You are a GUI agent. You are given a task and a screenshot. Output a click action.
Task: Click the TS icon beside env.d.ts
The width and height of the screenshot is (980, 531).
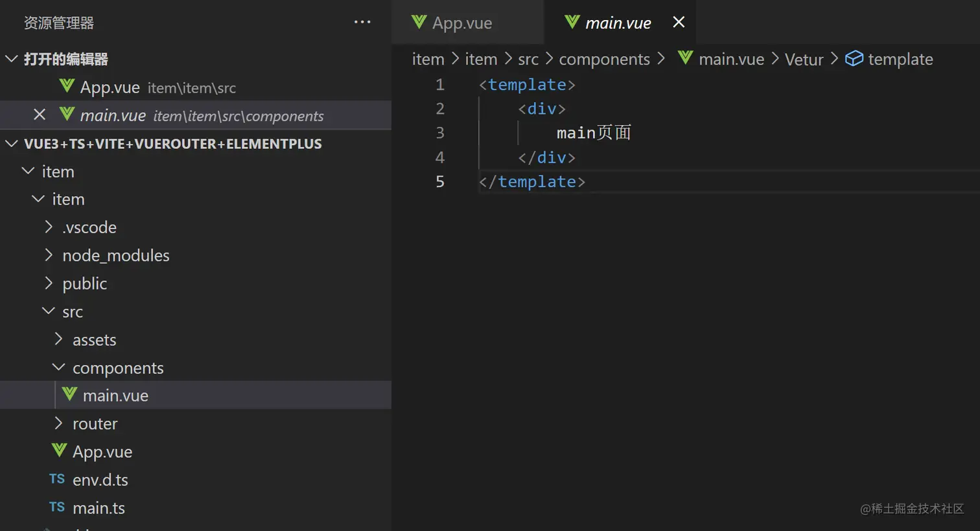pos(57,479)
